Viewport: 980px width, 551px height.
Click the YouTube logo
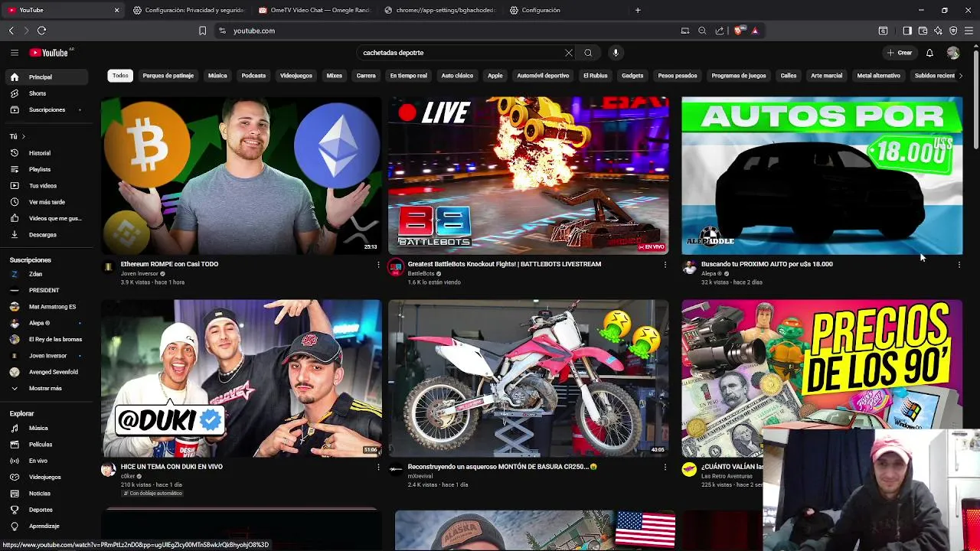49,53
